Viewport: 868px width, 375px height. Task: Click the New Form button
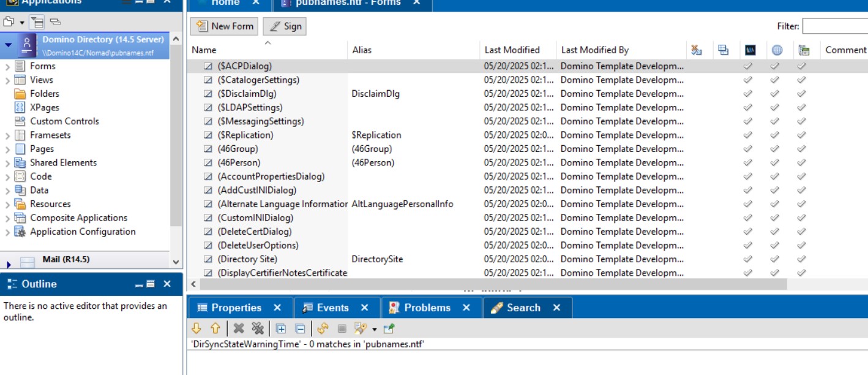(x=224, y=26)
